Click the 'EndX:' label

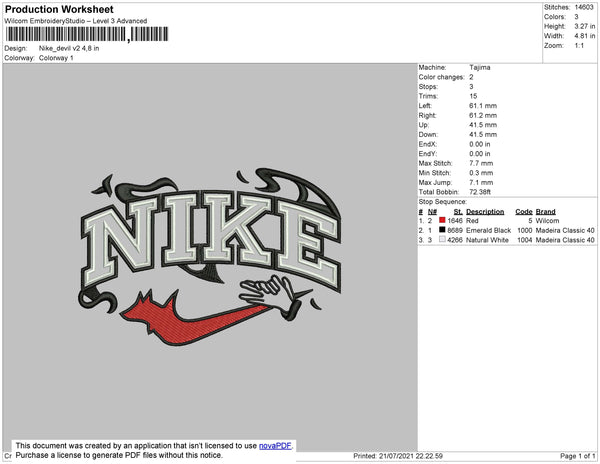(427, 144)
